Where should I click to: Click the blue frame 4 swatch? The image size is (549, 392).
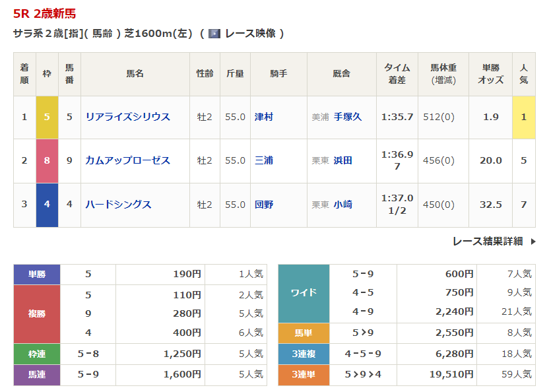point(47,205)
